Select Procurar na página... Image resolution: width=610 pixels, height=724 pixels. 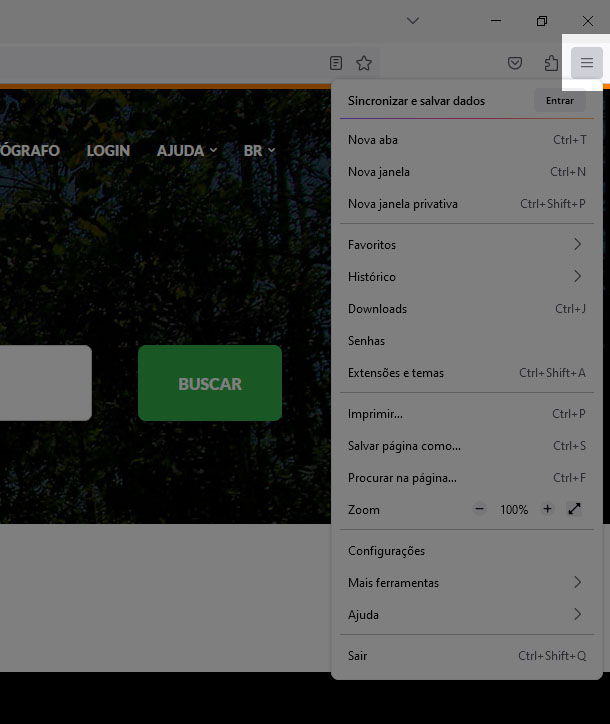coord(466,478)
